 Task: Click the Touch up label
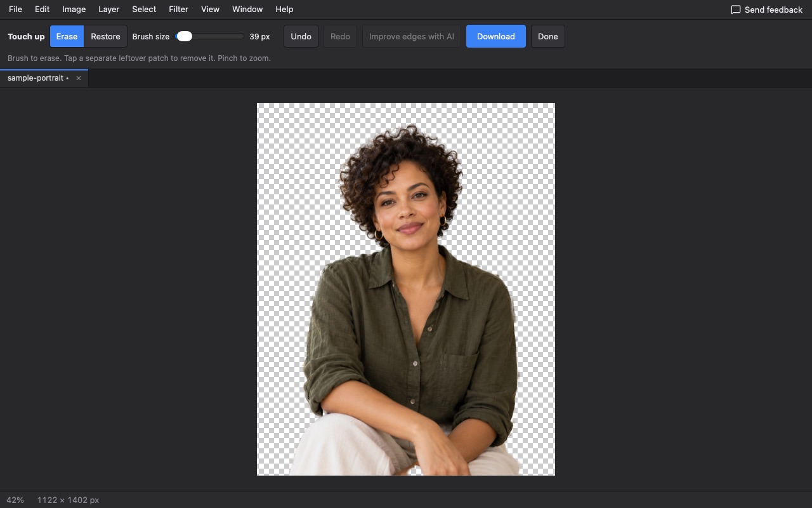click(26, 36)
